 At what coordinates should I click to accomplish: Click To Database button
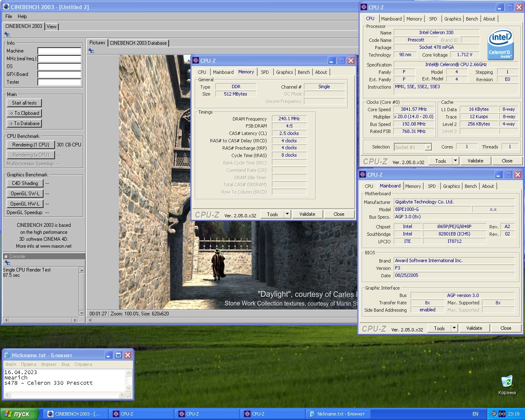point(24,123)
